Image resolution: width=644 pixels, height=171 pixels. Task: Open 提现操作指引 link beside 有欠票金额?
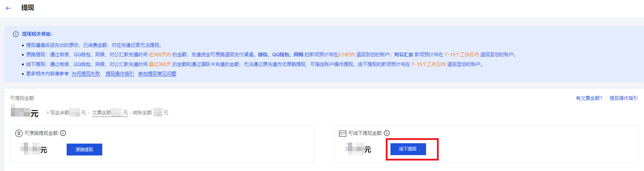(x=623, y=98)
